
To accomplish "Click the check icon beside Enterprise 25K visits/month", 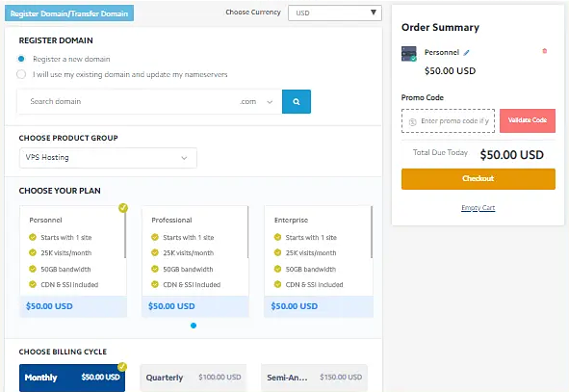I will pos(277,252).
